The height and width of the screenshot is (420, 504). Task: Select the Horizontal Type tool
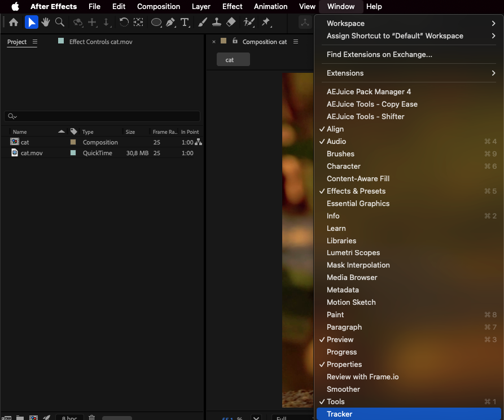[x=185, y=22]
